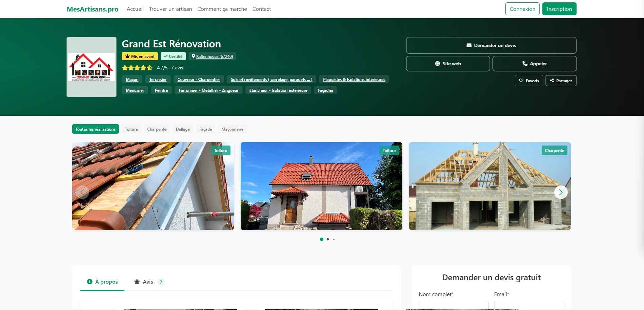Select the Terrassier trade tag
The height and width of the screenshot is (310, 644).
pyautogui.click(x=158, y=80)
